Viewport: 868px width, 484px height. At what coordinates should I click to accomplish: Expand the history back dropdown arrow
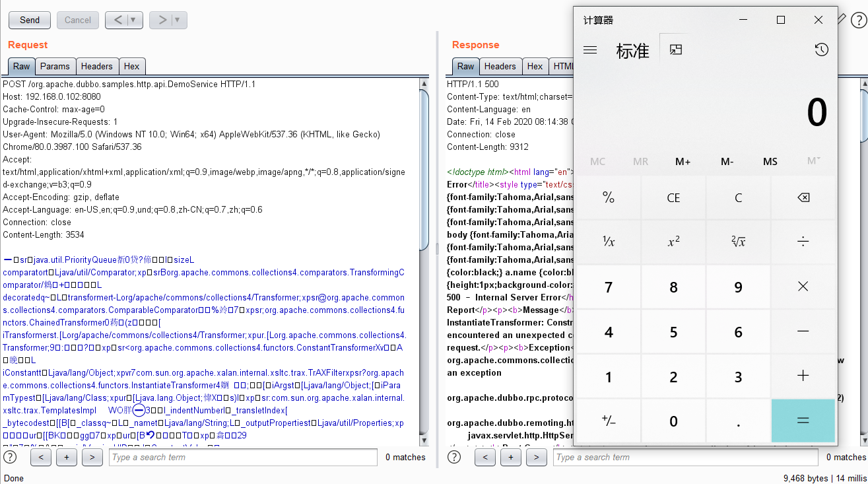(134, 20)
